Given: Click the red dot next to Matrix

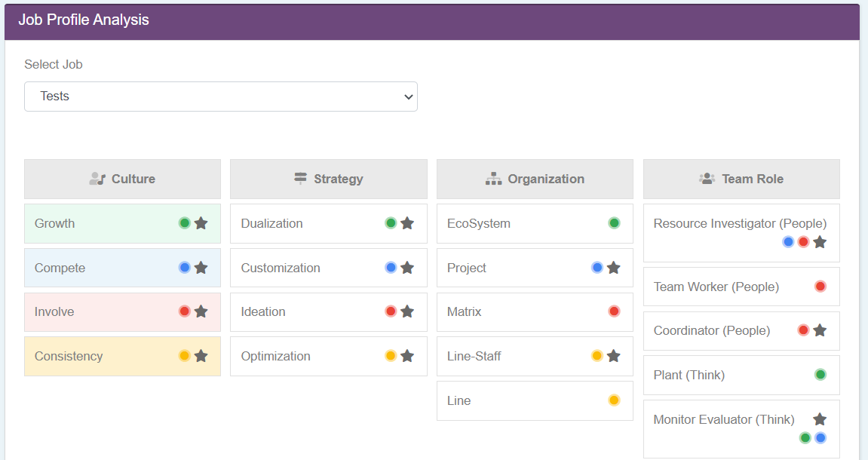Looking at the screenshot, I should [614, 311].
